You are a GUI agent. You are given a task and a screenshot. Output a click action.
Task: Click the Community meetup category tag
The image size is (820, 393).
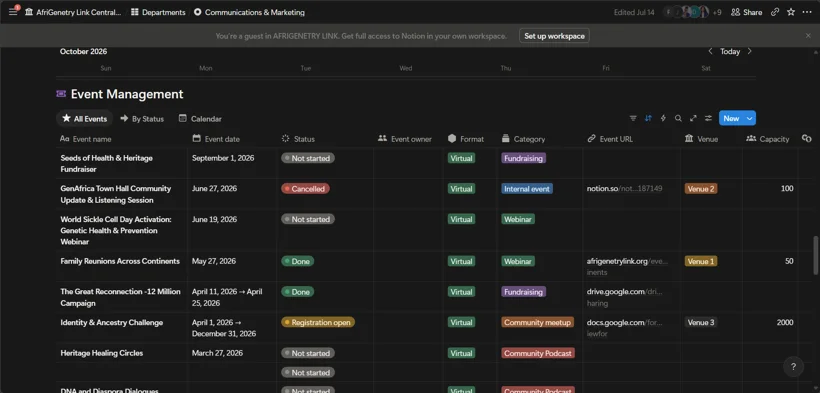(x=537, y=322)
